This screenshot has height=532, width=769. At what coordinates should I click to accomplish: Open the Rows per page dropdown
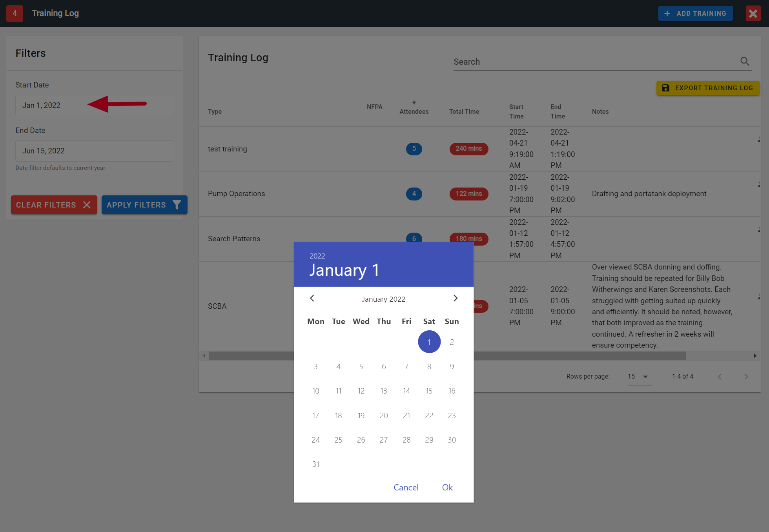639,377
